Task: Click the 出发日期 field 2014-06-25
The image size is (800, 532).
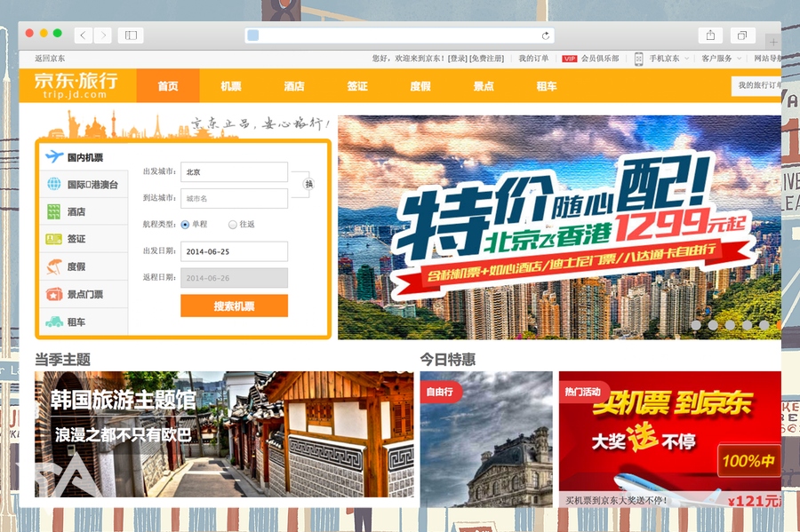Action: [x=234, y=251]
